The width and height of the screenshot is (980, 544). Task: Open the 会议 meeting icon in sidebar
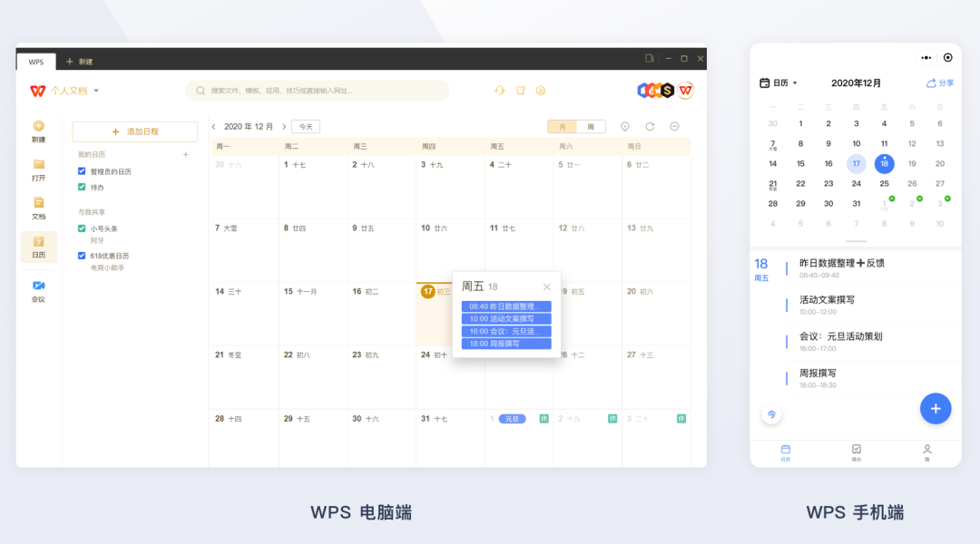click(38, 286)
